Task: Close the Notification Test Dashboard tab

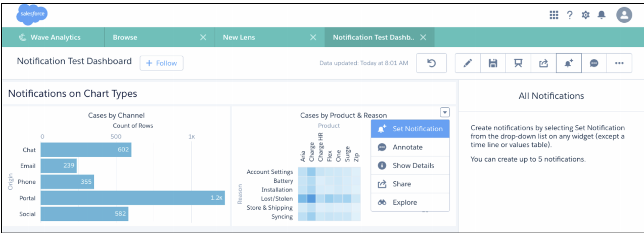Action: (423, 37)
